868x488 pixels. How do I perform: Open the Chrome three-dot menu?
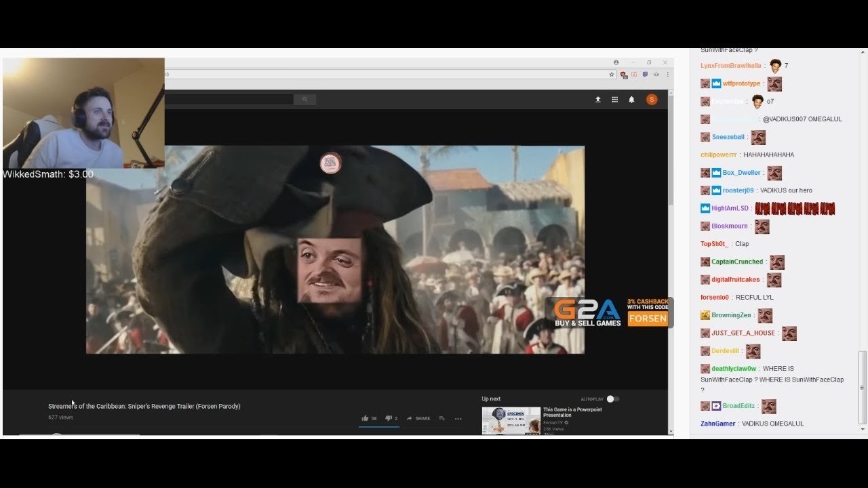coord(668,75)
